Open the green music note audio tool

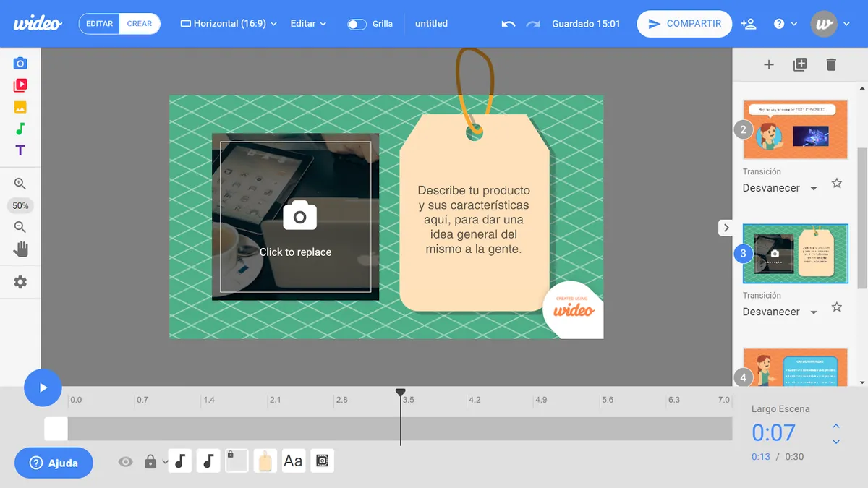[20, 129]
